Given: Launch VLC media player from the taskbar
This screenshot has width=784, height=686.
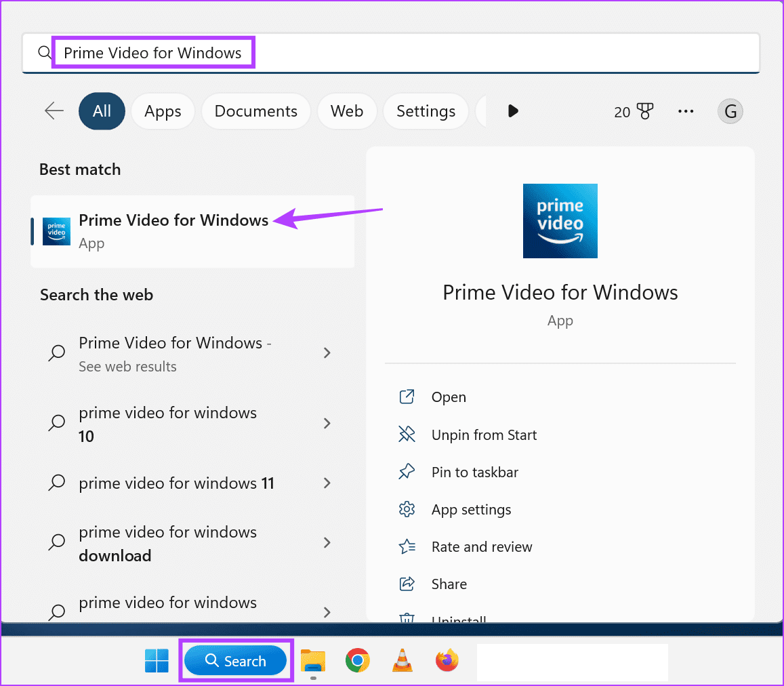Looking at the screenshot, I should 403,660.
